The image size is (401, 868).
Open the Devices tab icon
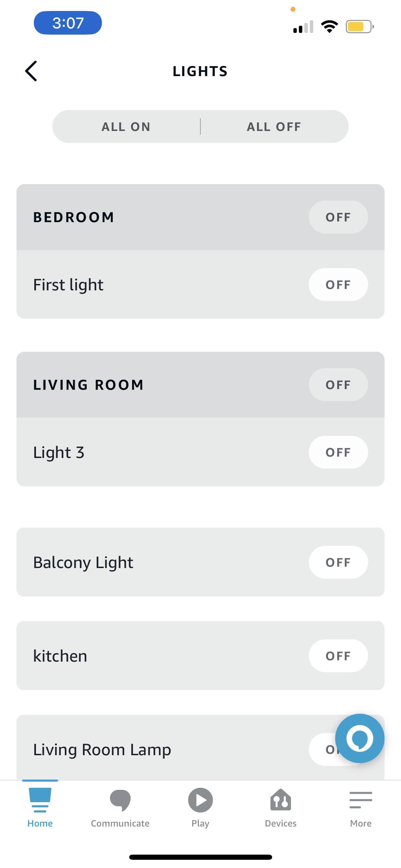[280, 800]
